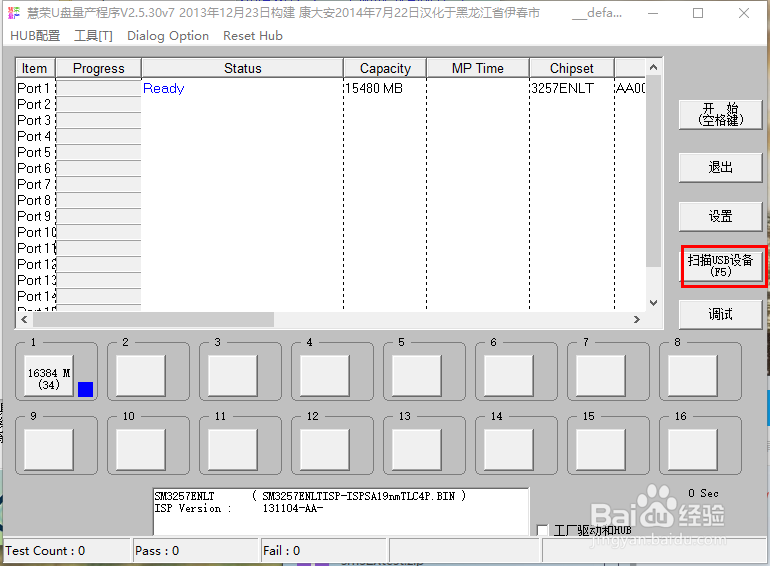Click empty port slot 13 box

416,449
